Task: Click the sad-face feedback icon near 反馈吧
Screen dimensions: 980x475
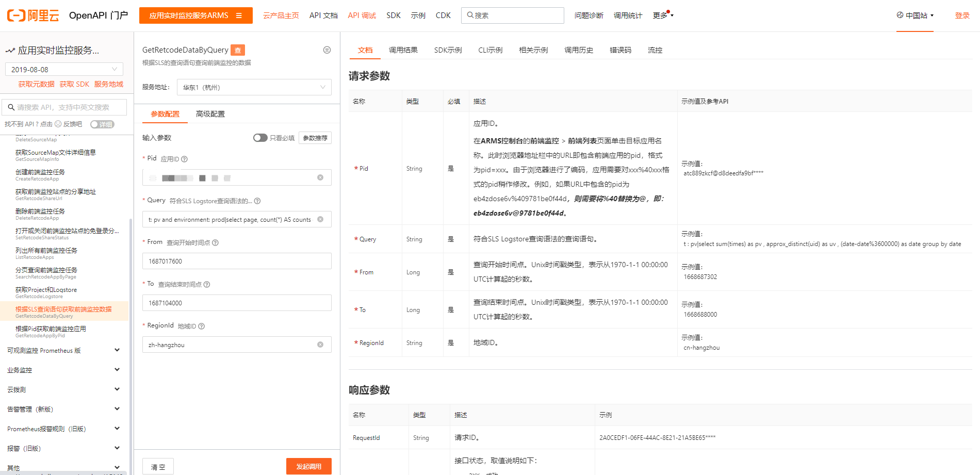Action: click(58, 124)
